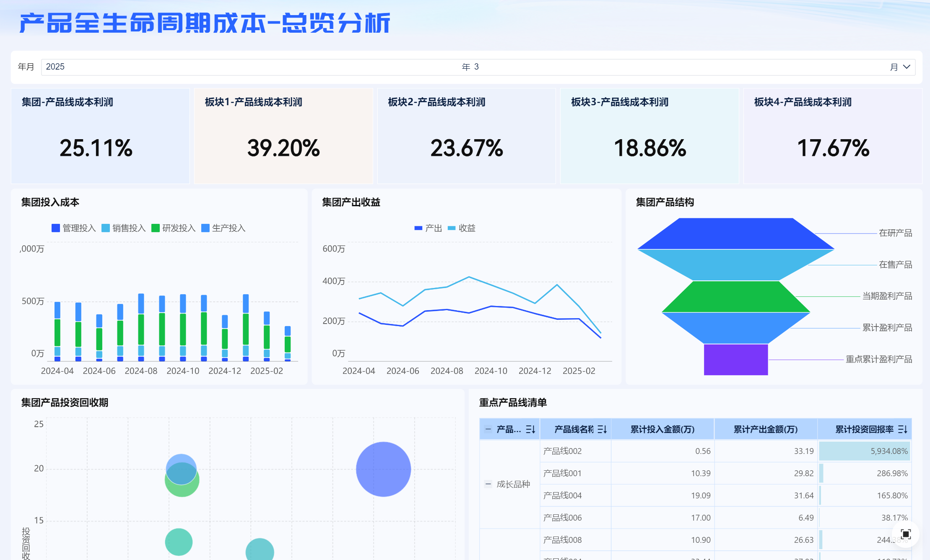This screenshot has height=560, width=930.
Task: Click the fullscreen icon in the bottom-right corner
Action: pyautogui.click(x=906, y=534)
